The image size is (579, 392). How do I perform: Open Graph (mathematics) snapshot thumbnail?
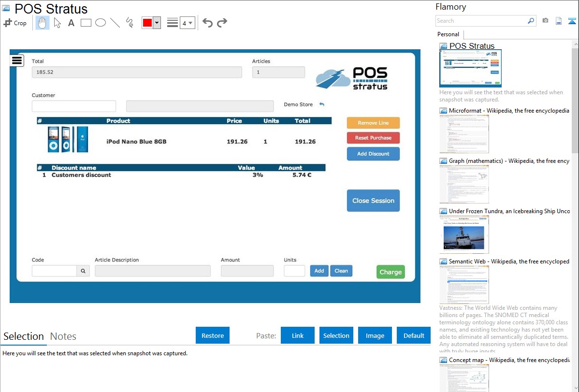pos(464,184)
